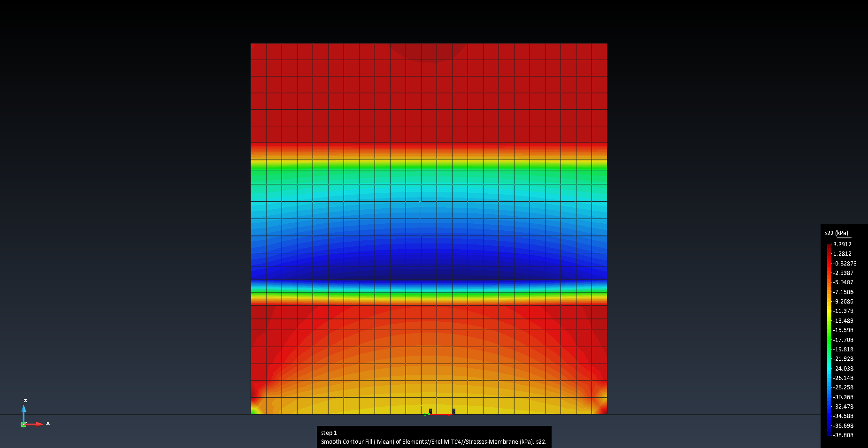Click the -19.818 value on the legend

(843, 349)
